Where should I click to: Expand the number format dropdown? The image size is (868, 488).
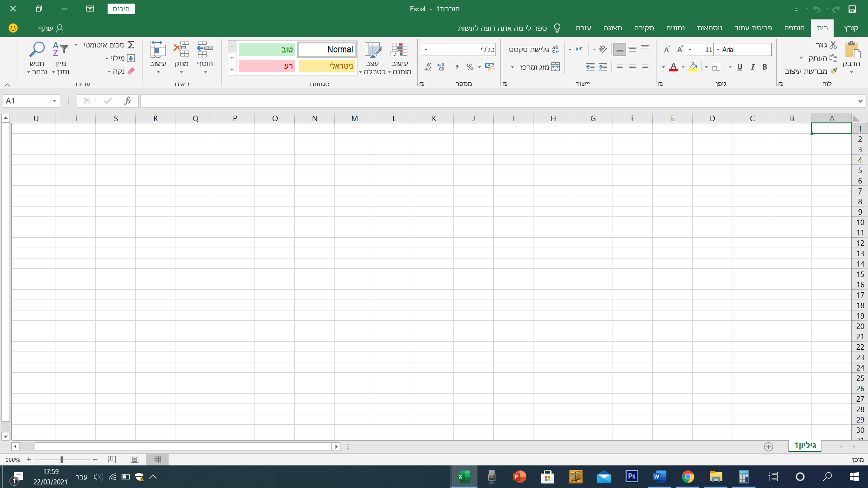click(426, 49)
